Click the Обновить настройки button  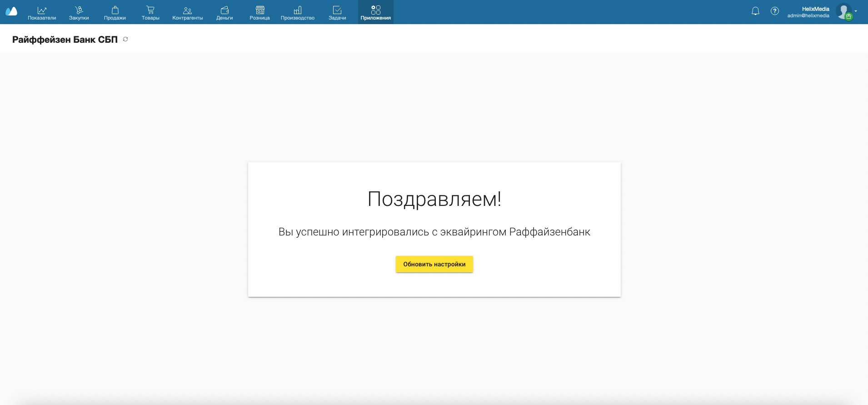pos(434,264)
